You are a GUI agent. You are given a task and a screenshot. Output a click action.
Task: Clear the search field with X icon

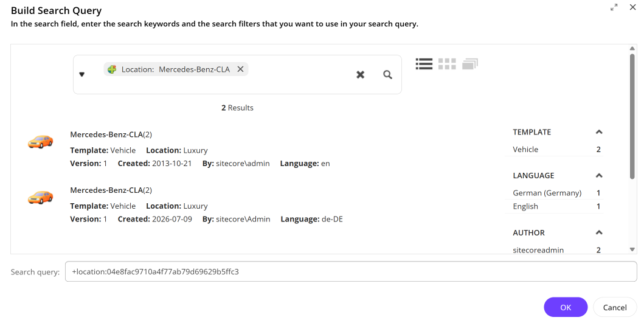[360, 75]
